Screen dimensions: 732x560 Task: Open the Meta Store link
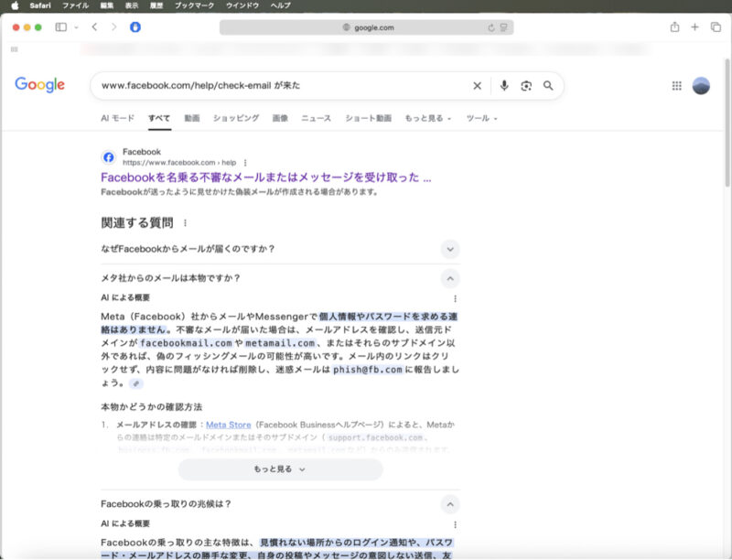tap(228, 425)
